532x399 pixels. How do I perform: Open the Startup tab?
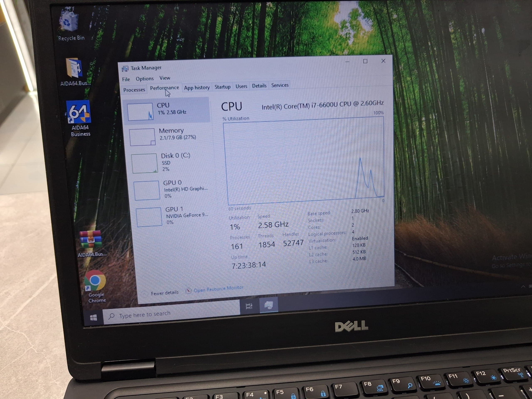click(223, 87)
